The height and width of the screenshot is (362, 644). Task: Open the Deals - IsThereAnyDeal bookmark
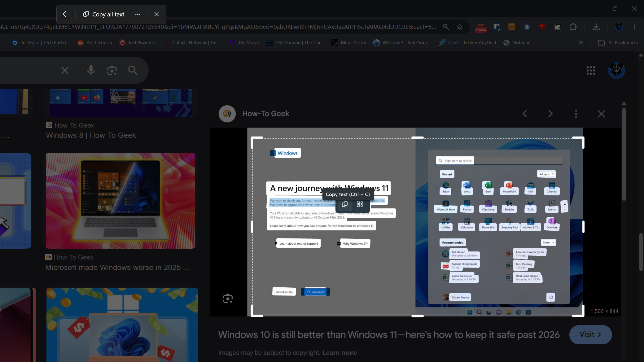click(467, 43)
